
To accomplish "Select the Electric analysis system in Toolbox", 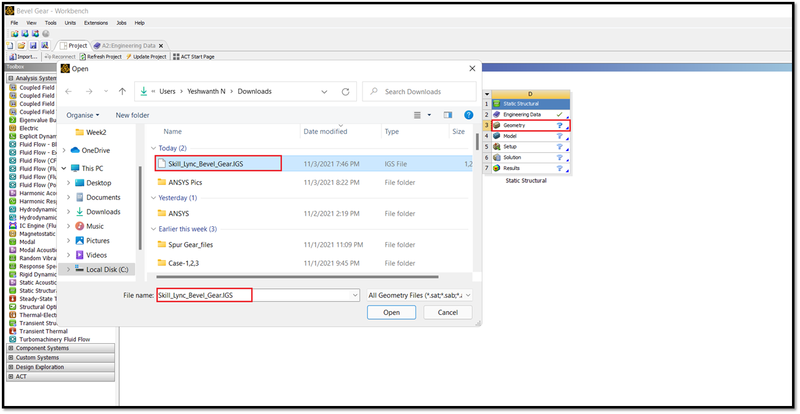I will (x=29, y=128).
